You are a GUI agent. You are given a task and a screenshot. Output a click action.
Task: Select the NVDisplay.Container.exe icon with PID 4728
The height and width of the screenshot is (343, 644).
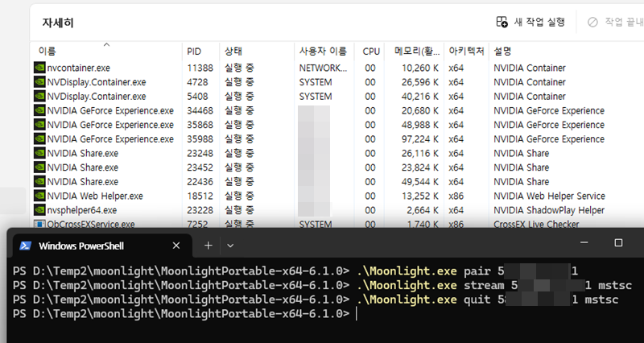pos(39,82)
